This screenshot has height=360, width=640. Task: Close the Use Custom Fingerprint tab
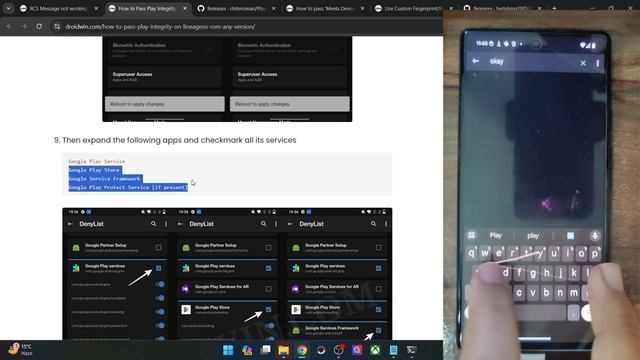pos(451,8)
